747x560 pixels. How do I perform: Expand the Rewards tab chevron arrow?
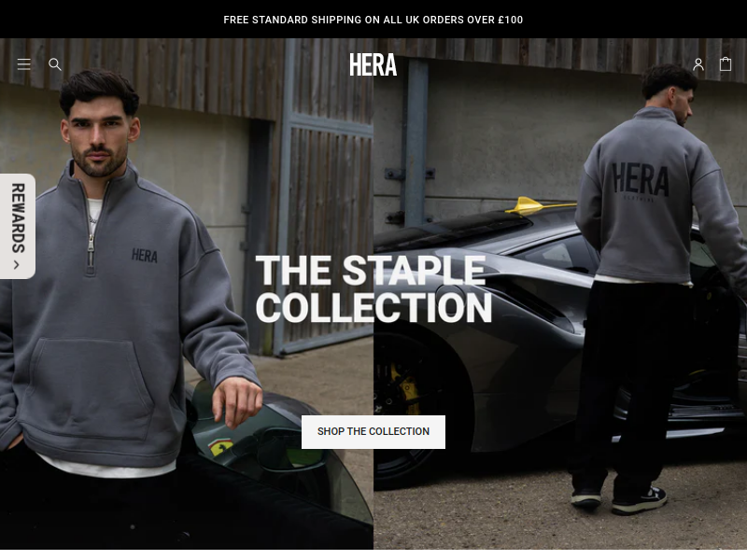pyautogui.click(x=17, y=265)
